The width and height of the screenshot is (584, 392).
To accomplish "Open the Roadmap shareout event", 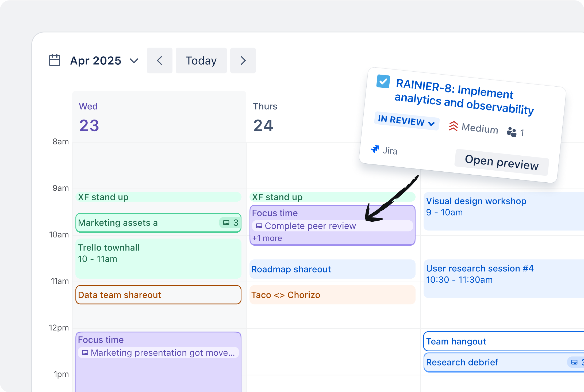I will point(332,269).
